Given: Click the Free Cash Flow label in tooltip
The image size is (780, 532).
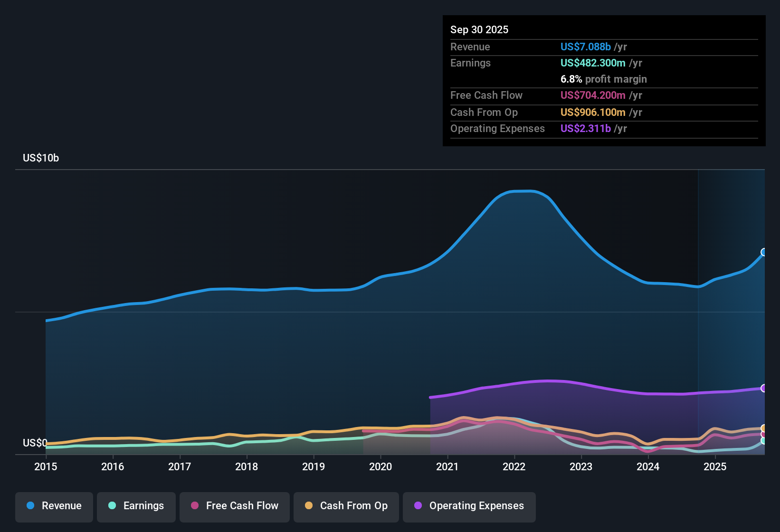Looking at the screenshot, I should tap(486, 95).
